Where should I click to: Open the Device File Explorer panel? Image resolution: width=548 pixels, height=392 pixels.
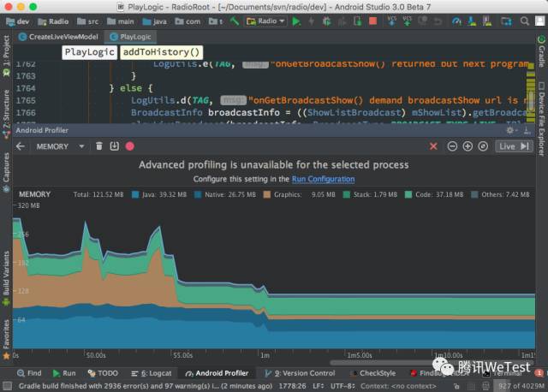tap(541, 120)
